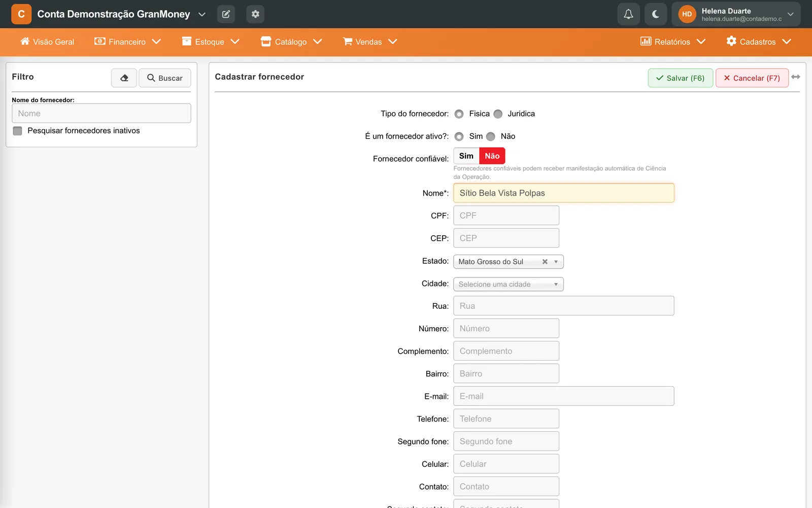Click the HD user avatar
812x508 pixels.
coord(687,14)
